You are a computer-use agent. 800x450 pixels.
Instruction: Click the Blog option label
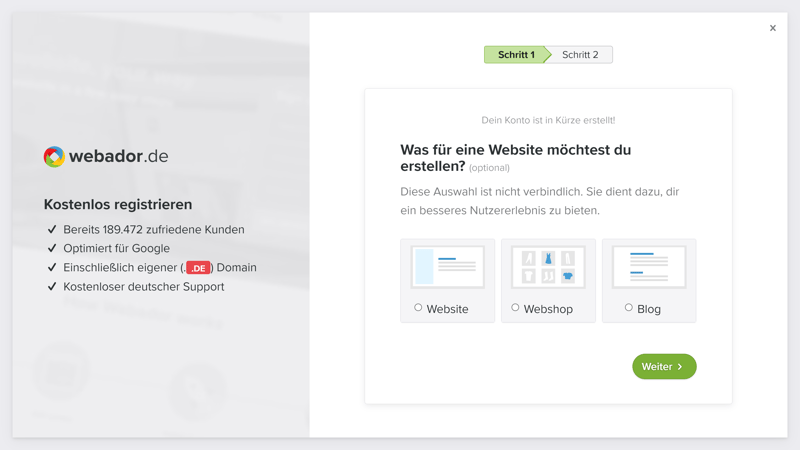[649, 309]
